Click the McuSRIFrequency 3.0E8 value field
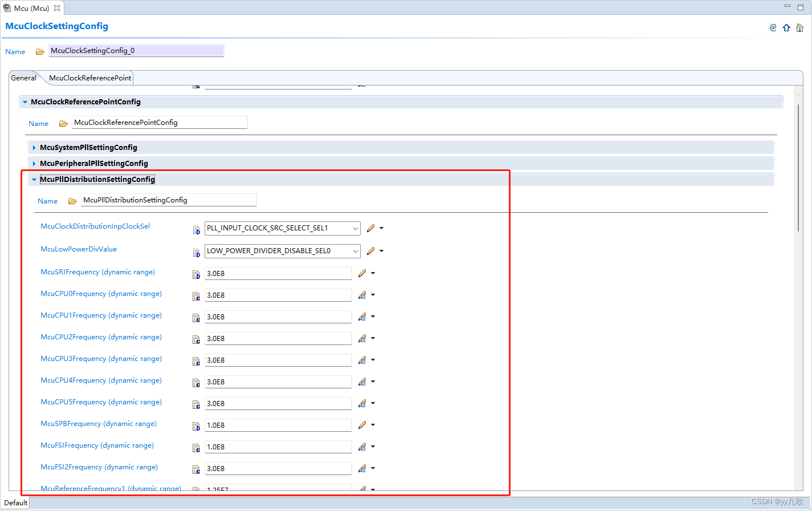This screenshot has height=511, width=812. tap(278, 274)
